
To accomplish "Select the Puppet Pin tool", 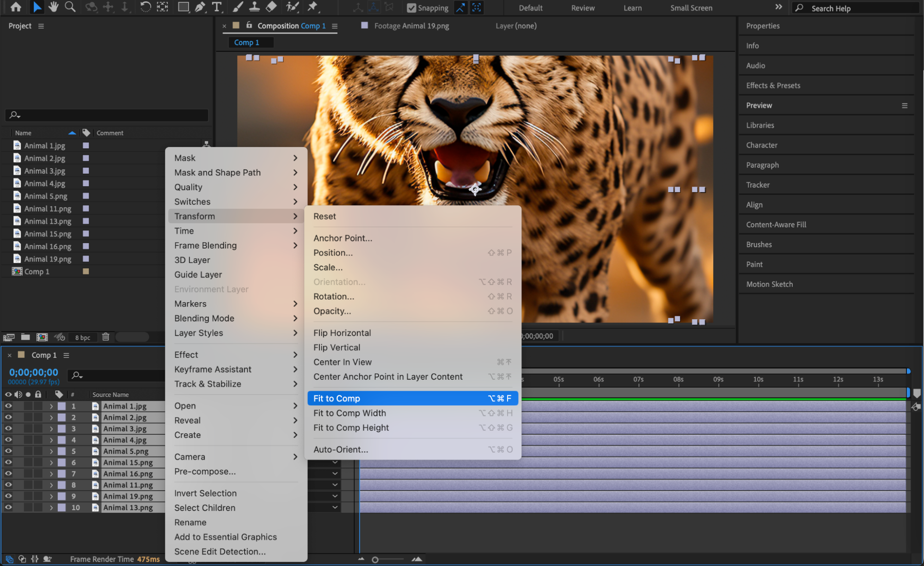I will pyautogui.click(x=312, y=7).
